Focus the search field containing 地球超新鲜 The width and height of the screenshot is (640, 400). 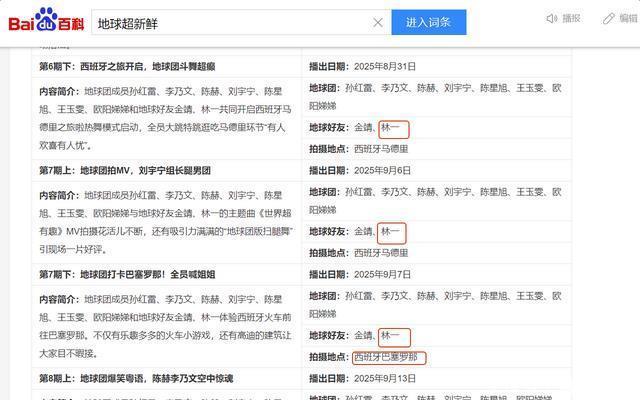230,22
